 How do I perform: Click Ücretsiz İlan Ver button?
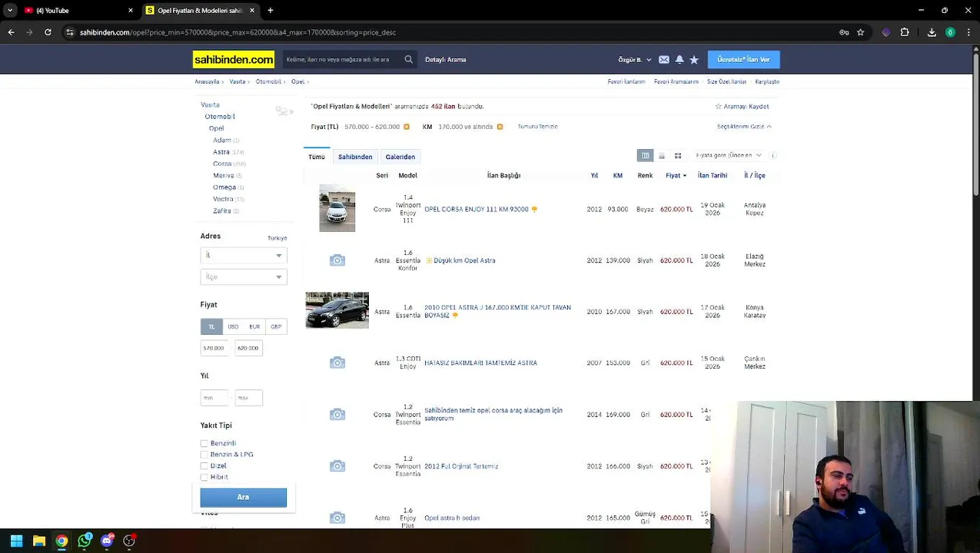point(743,59)
